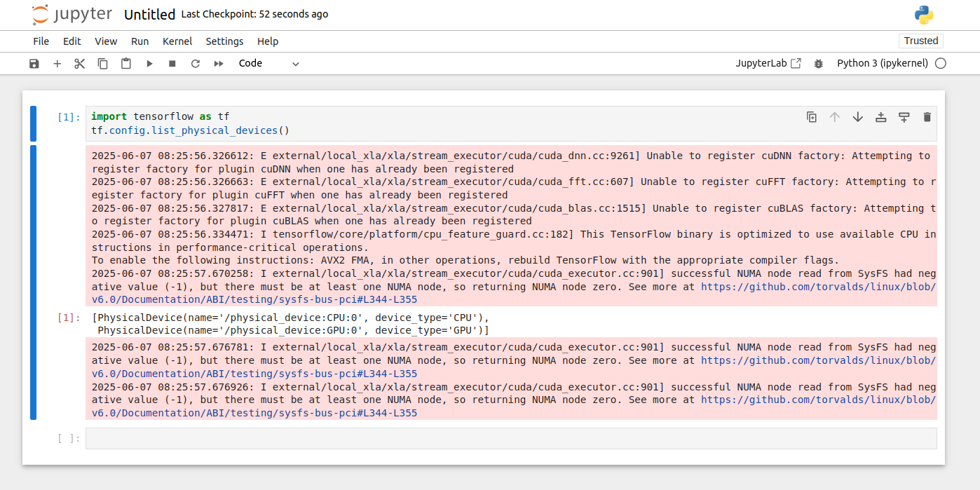
Task: Open the cell type Code dropdown
Action: click(268, 64)
